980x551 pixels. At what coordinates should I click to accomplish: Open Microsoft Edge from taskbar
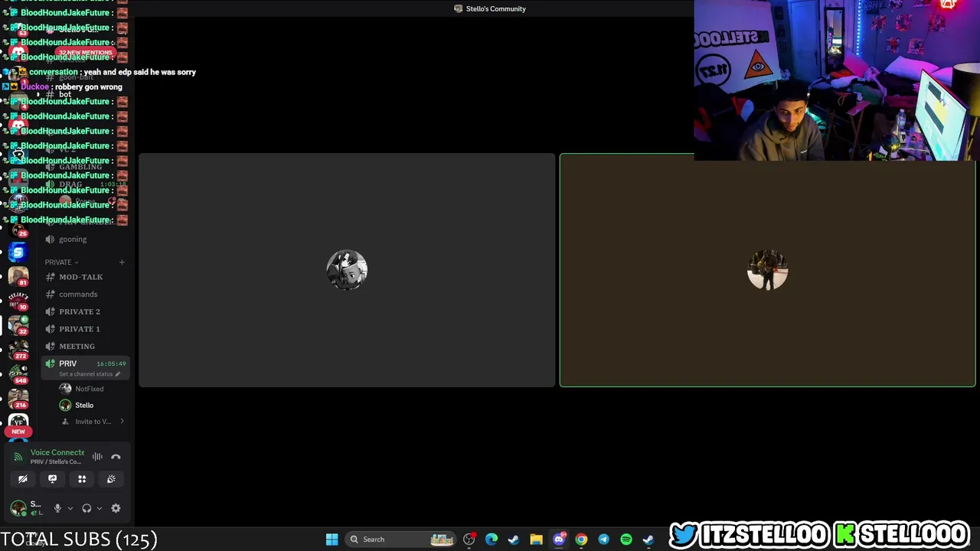pyautogui.click(x=492, y=540)
